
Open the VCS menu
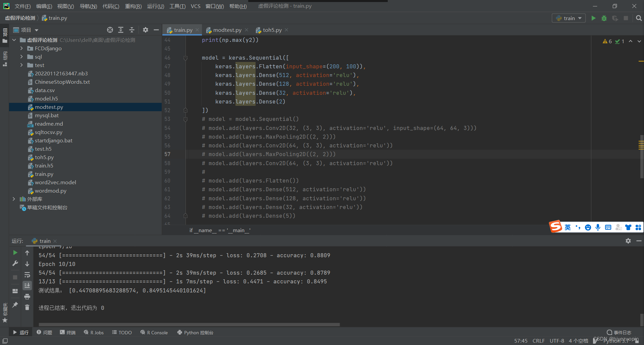(196, 6)
